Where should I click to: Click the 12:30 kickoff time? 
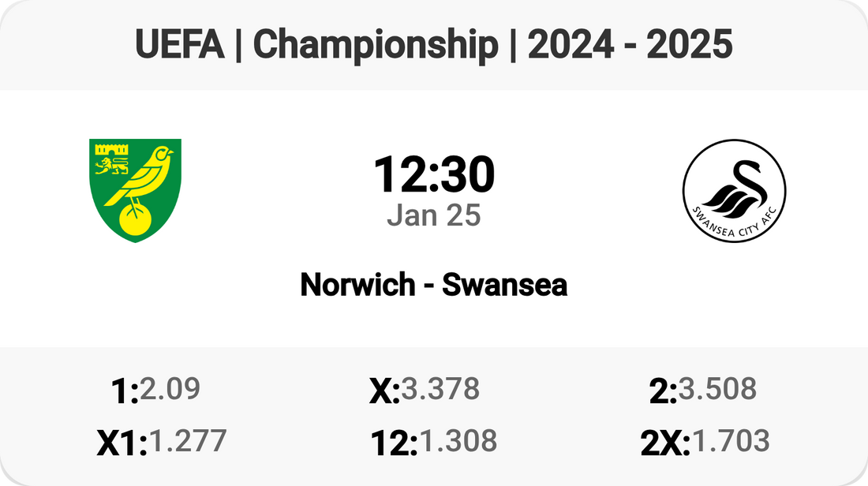point(434,174)
